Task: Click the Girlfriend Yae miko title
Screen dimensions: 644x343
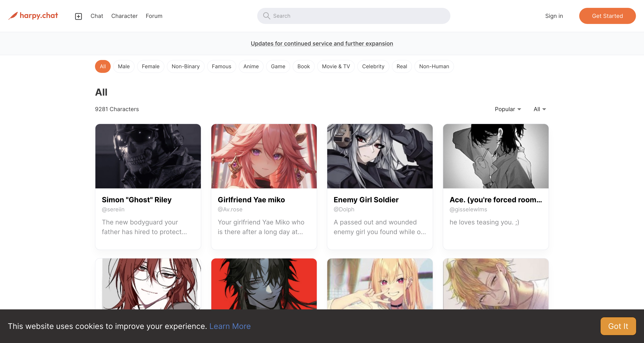Action: [251, 200]
